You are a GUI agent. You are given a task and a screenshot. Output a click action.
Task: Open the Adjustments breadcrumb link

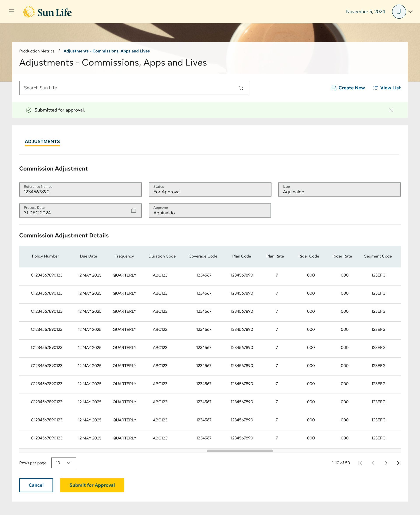click(x=107, y=51)
